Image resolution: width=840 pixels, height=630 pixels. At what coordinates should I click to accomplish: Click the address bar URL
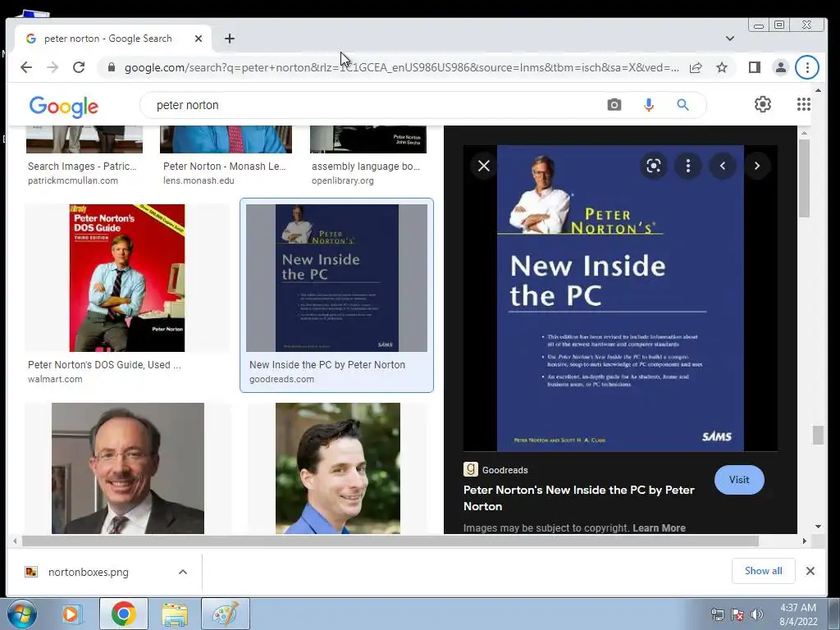[402, 67]
